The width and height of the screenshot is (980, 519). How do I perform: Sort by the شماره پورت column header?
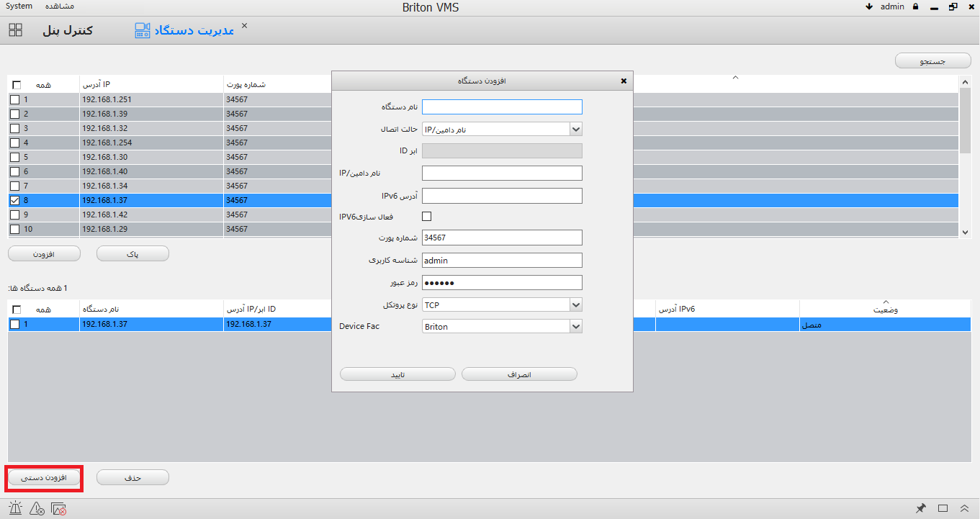pos(278,84)
